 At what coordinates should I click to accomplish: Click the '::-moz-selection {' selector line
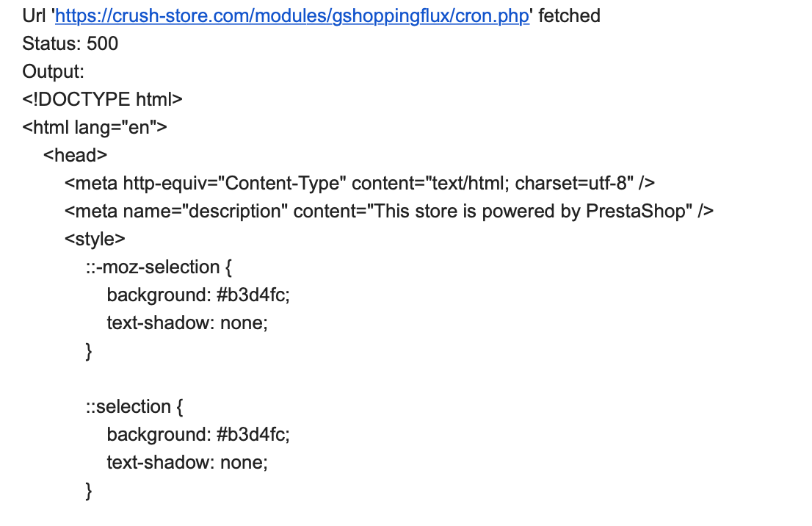(159, 267)
